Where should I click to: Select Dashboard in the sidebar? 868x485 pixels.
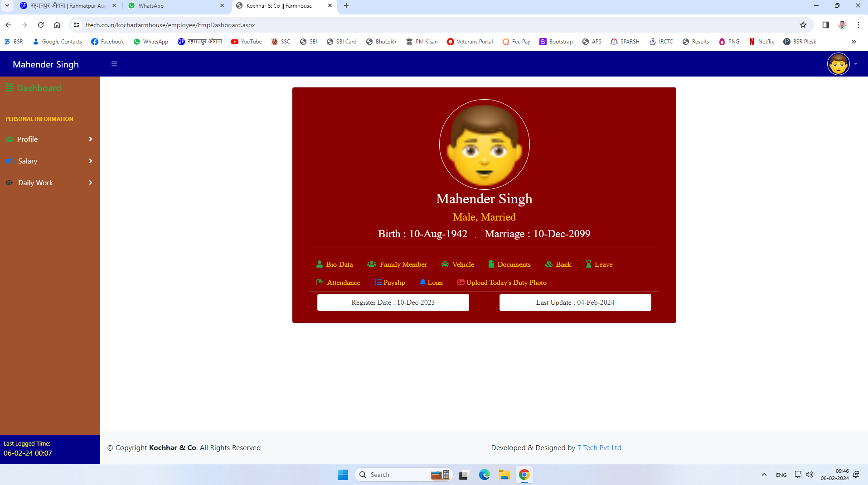39,88
